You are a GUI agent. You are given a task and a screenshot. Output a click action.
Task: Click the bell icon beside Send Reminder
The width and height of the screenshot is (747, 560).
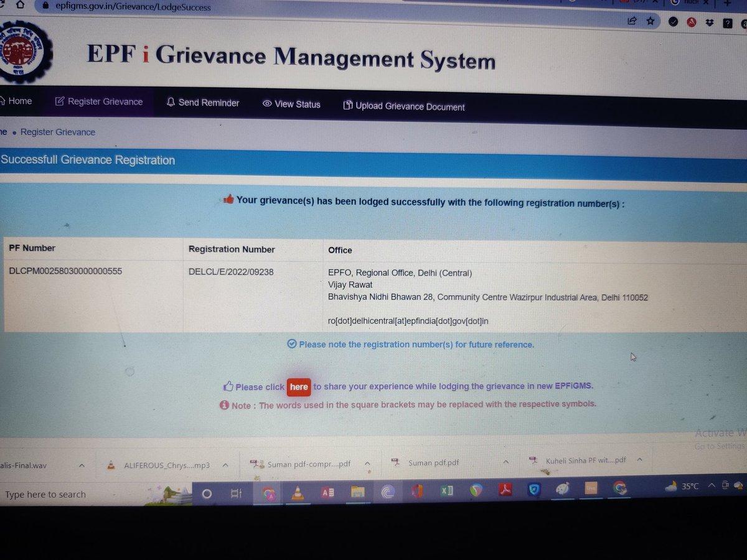tap(171, 102)
